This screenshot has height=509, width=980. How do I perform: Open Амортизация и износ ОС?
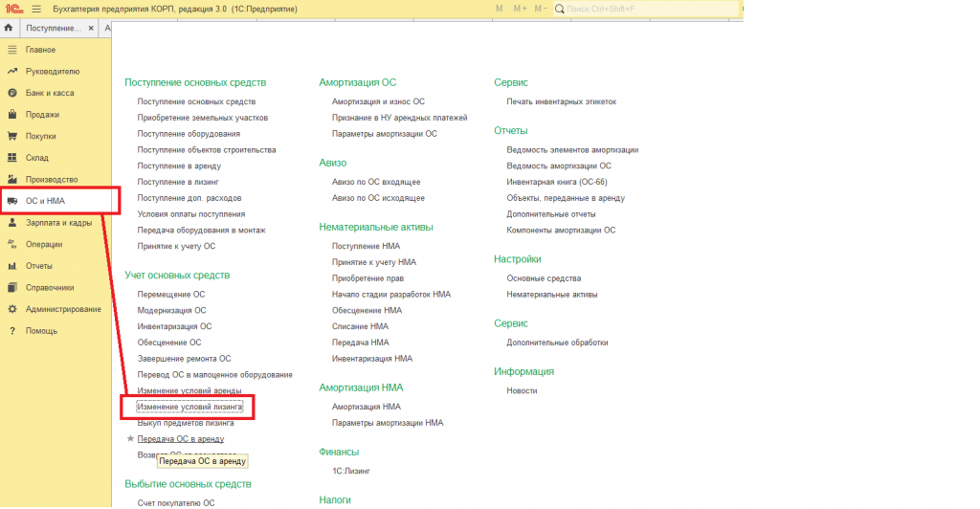pyautogui.click(x=378, y=101)
